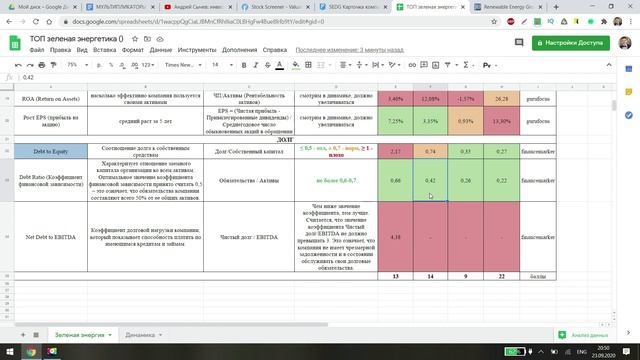Screen dimensions: 640x360
Task: Reload the browser page
Action: [x=36, y=22]
